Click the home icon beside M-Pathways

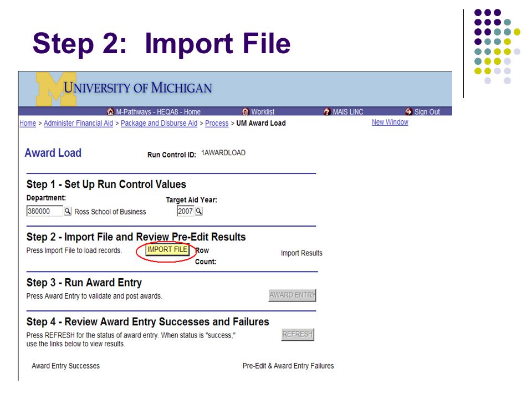110,111
